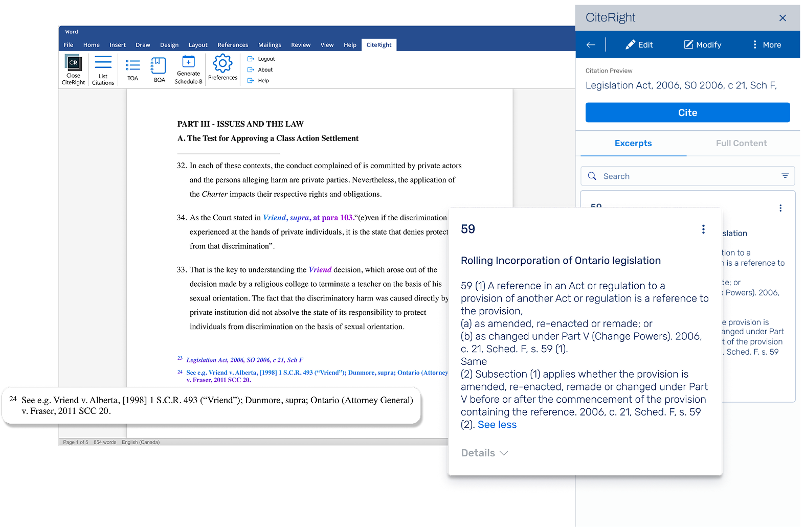Click Generate Schedule B icon
The height and width of the screenshot is (532, 805).
[188, 70]
